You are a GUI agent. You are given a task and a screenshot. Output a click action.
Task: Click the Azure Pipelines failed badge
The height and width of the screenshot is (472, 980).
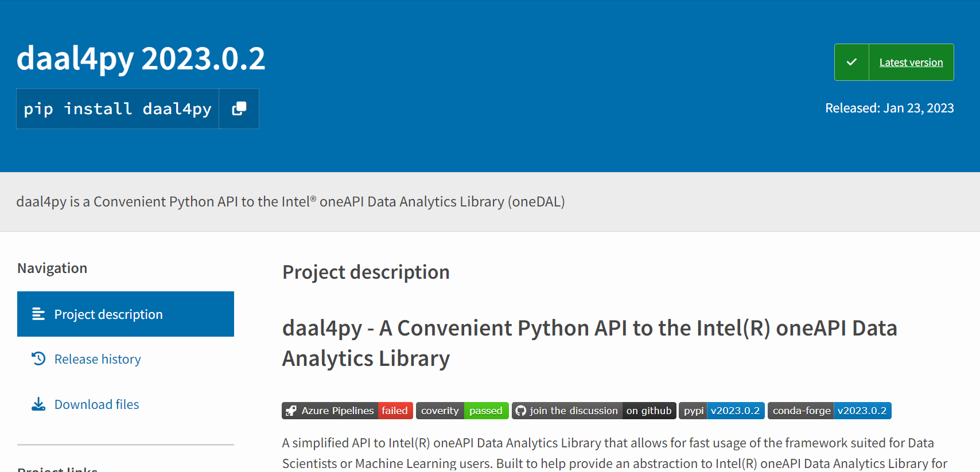click(x=347, y=411)
